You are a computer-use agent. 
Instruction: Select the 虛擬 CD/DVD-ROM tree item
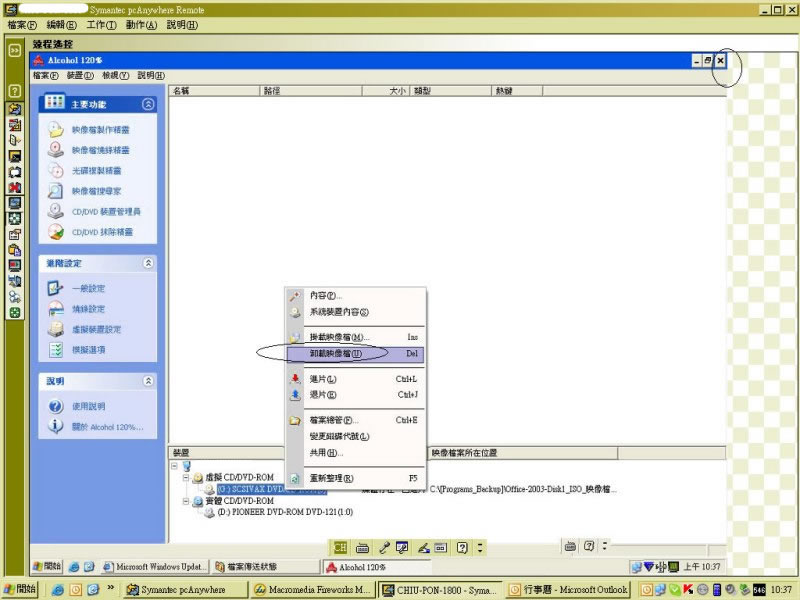239,478
